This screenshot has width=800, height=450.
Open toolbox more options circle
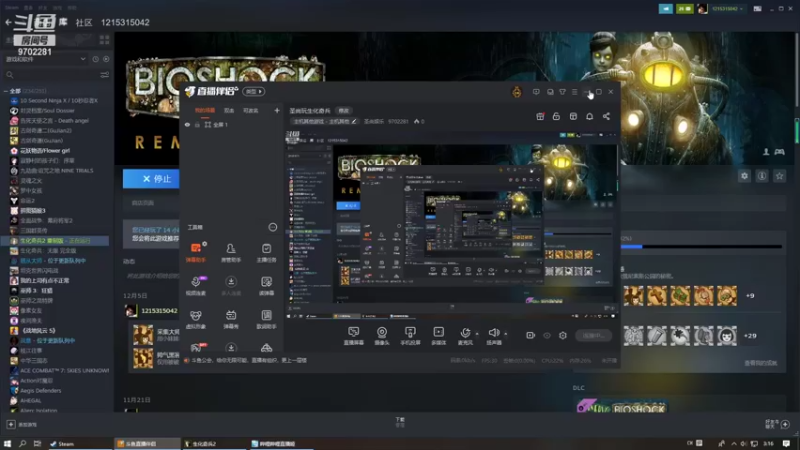click(x=272, y=227)
